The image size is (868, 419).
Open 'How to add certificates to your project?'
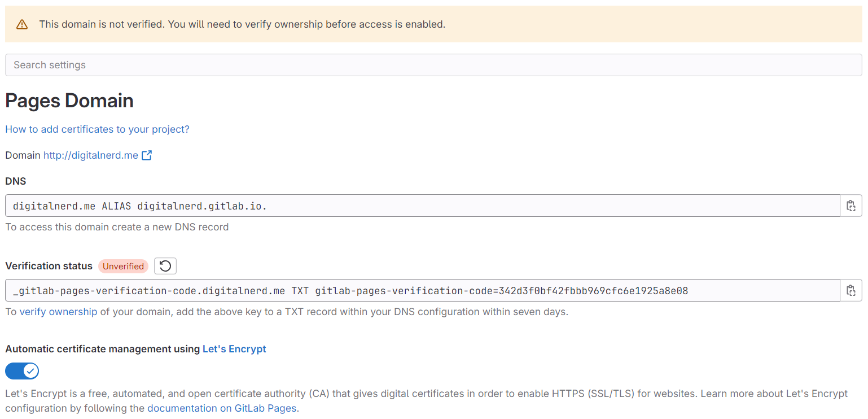[97, 129]
